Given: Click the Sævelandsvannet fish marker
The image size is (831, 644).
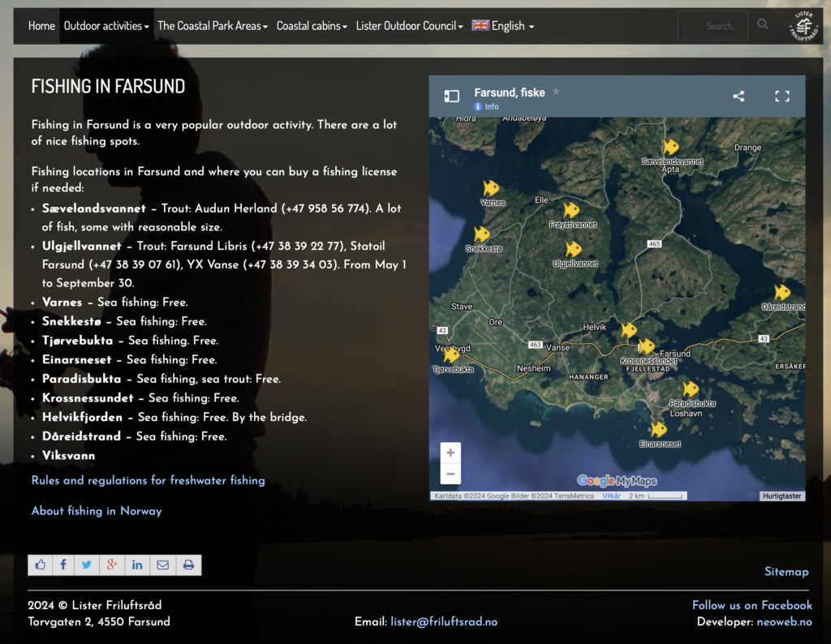Looking at the screenshot, I should pyautogui.click(x=670, y=147).
